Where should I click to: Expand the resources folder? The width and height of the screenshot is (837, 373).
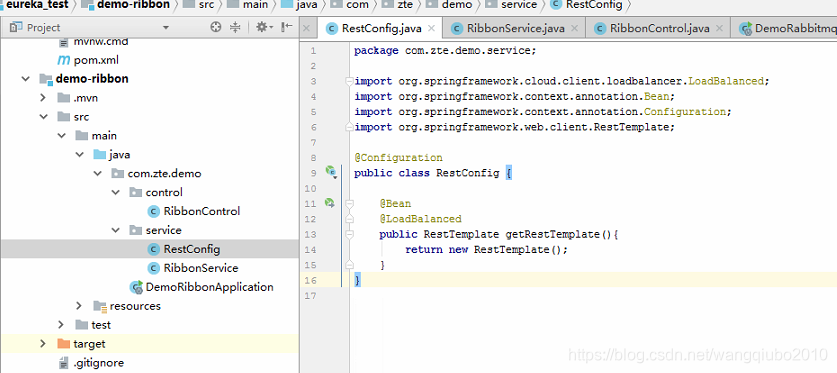(x=80, y=306)
